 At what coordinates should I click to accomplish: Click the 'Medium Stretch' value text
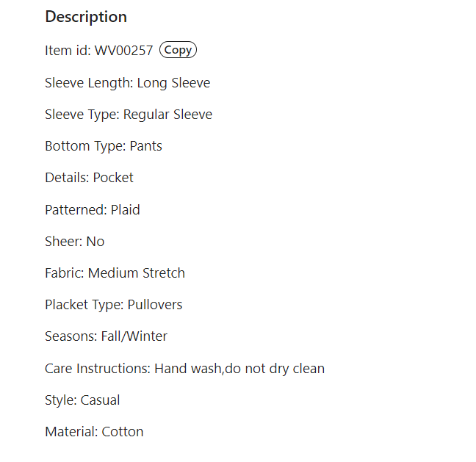tap(137, 273)
